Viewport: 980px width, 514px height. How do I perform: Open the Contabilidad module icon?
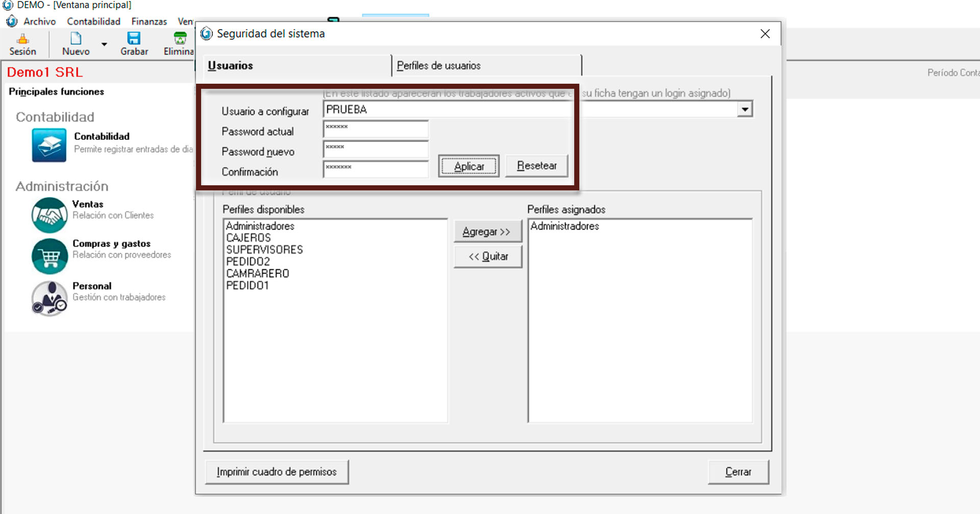click(x=49, y=145)
